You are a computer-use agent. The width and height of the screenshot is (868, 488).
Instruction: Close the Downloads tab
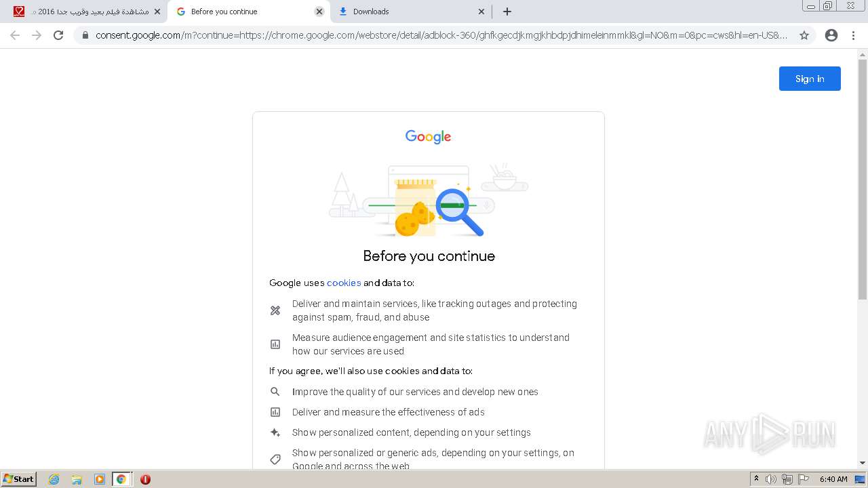pyautogui.click(x=481, y=12)
